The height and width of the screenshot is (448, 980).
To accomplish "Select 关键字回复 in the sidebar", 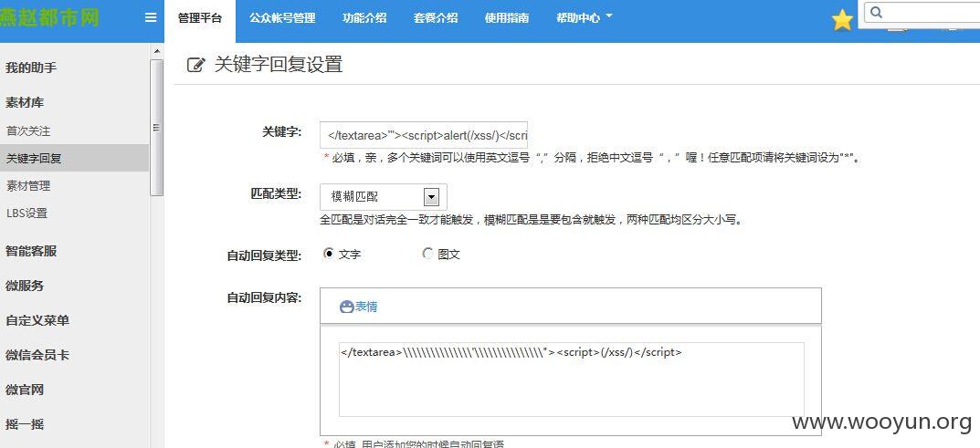I will click(x=74, y=159).
